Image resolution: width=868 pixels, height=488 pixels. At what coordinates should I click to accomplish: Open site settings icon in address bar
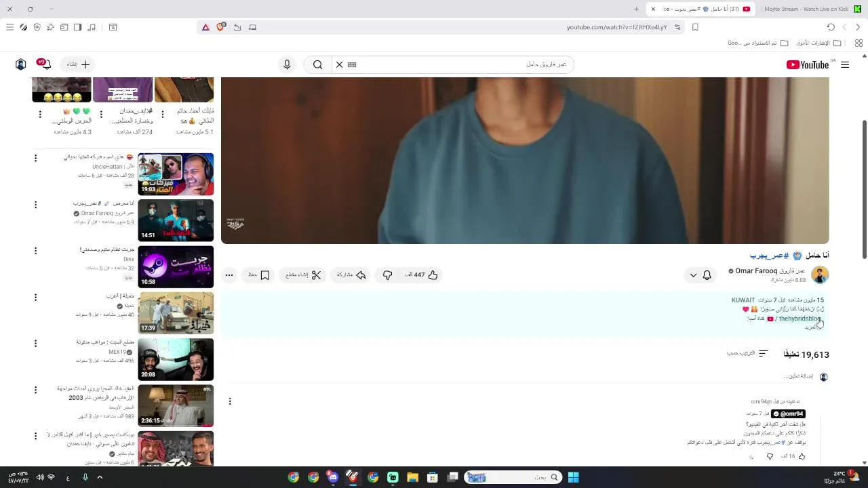click(x=677, y=27)
